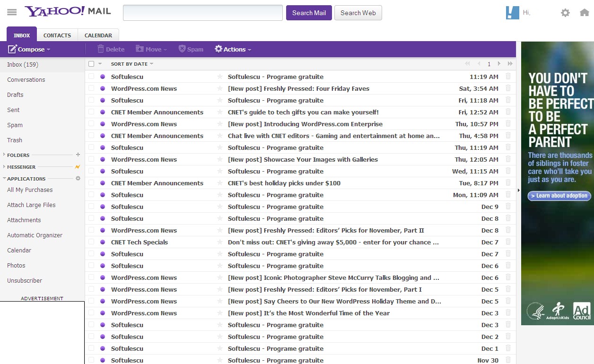The image size is (594, 364).
Task: Open Messenger status lightning icon
Action: (x=78, y=167)
